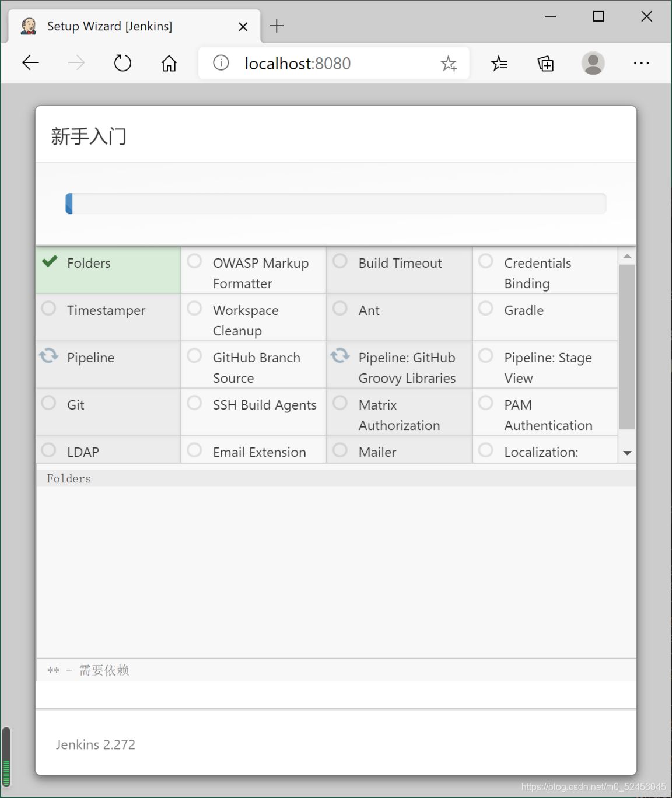Image resolution: width=672 pixels, height=798 pixels.
Task: Click the browser back arrow
Action: (x=30, y=63)
